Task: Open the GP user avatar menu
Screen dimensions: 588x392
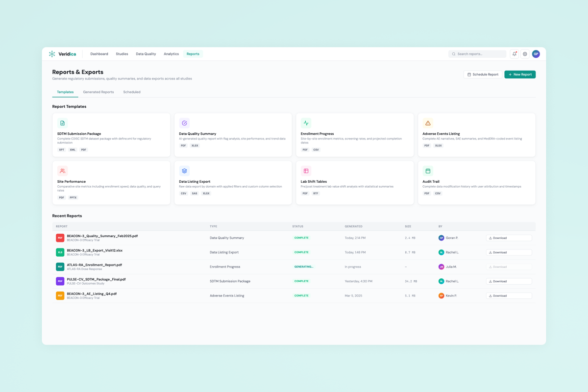Action: 536,54
